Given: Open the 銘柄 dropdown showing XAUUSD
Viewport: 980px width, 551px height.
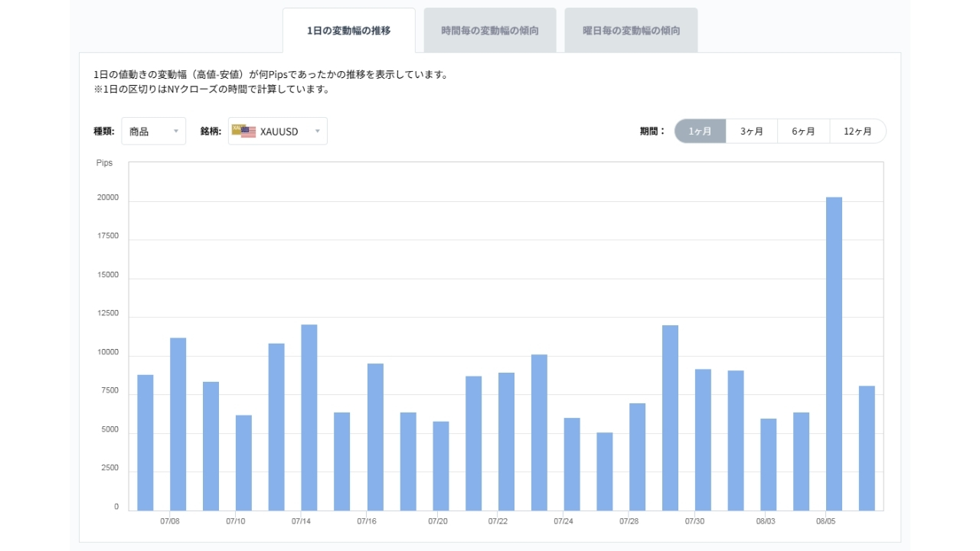Looking at the screenshot, I should pyautogui.click(x=278, y=131).
